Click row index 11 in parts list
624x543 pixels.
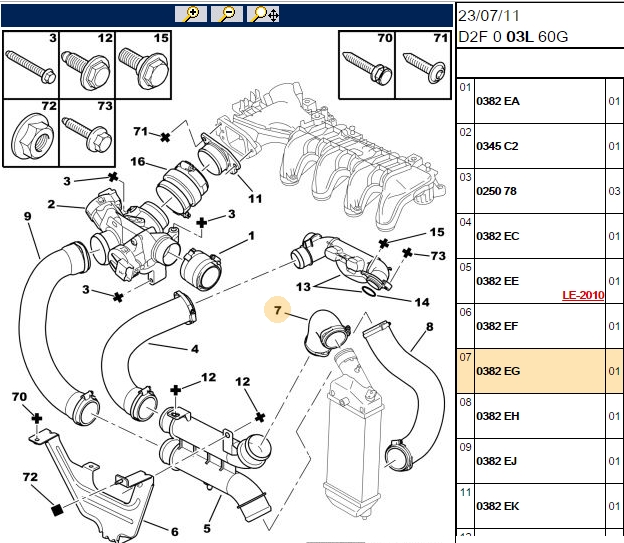click(465, 492)
